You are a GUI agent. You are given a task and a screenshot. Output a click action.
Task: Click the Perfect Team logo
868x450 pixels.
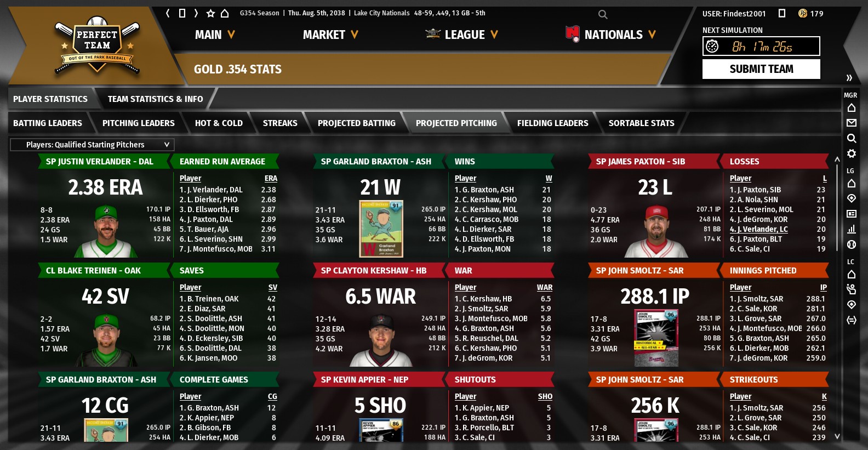pyautogui.click(x=98, y=45)
